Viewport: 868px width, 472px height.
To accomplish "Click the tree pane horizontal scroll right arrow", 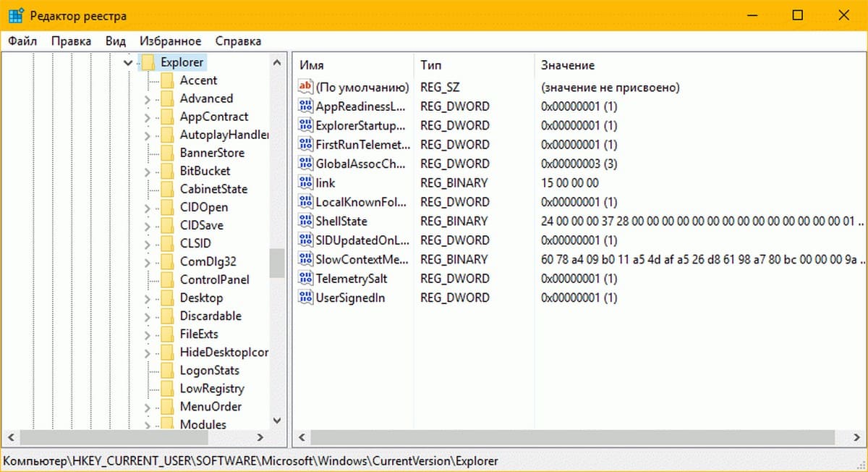I will tap(261, 437).
